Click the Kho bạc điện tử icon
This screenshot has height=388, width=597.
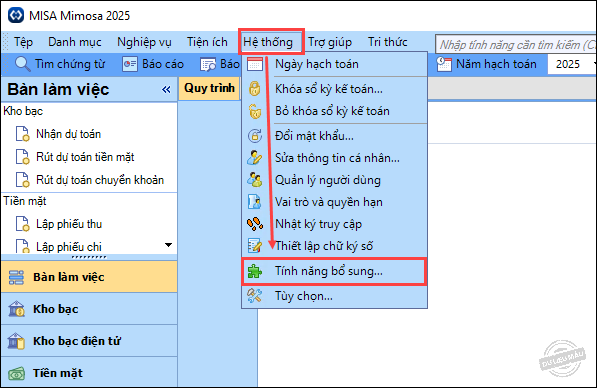click(x=16, y=341)
